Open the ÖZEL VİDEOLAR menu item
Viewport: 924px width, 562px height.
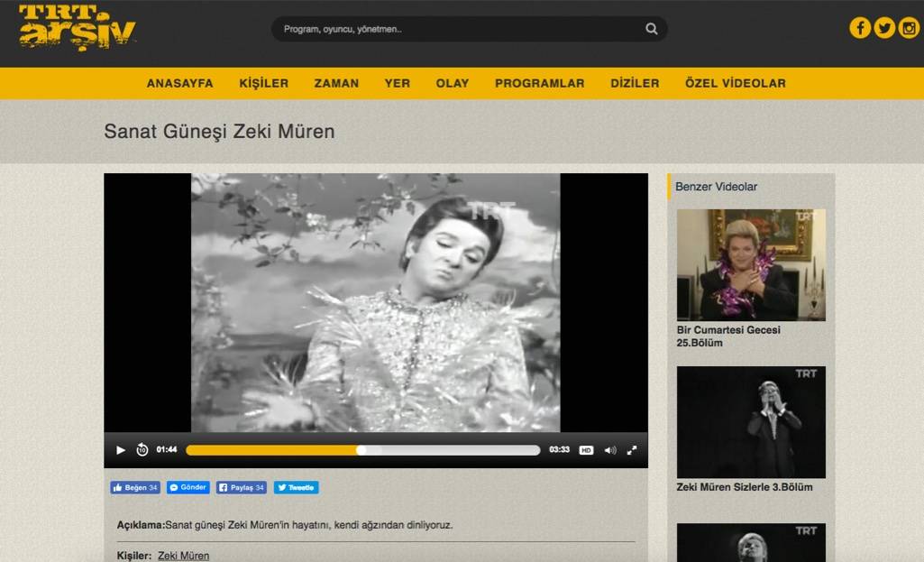tap(735, 83)
